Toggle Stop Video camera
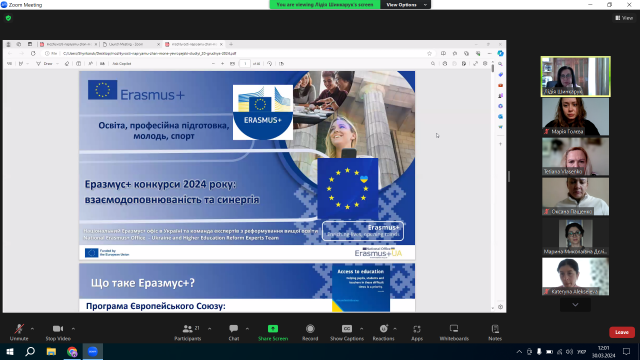640x360 pixels. [x=58, y=332]
